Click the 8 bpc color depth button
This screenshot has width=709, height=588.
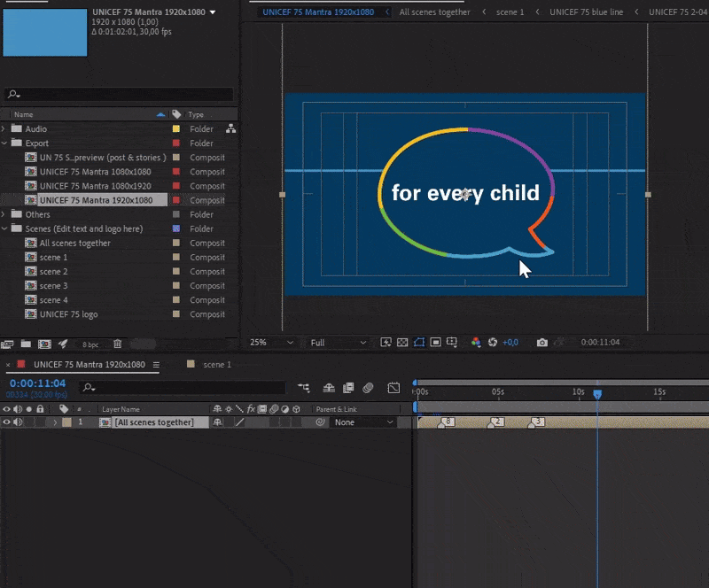click(x=90, y=344)
